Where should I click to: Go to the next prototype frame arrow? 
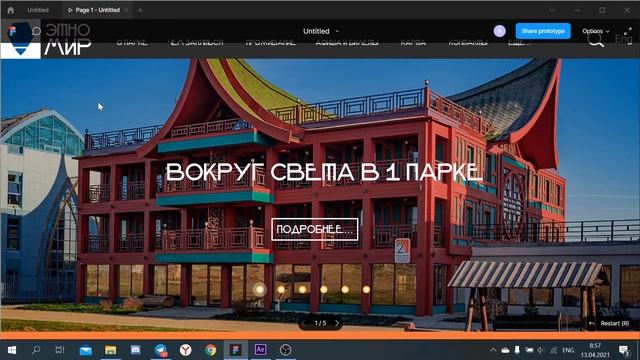(337, 323)
